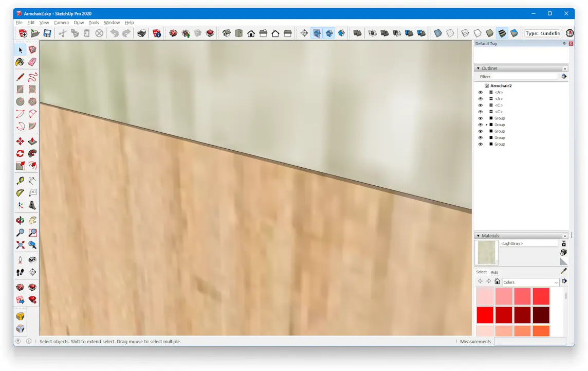
Task: Select the Tape Measure tool
Action: (x=20, y=181)
